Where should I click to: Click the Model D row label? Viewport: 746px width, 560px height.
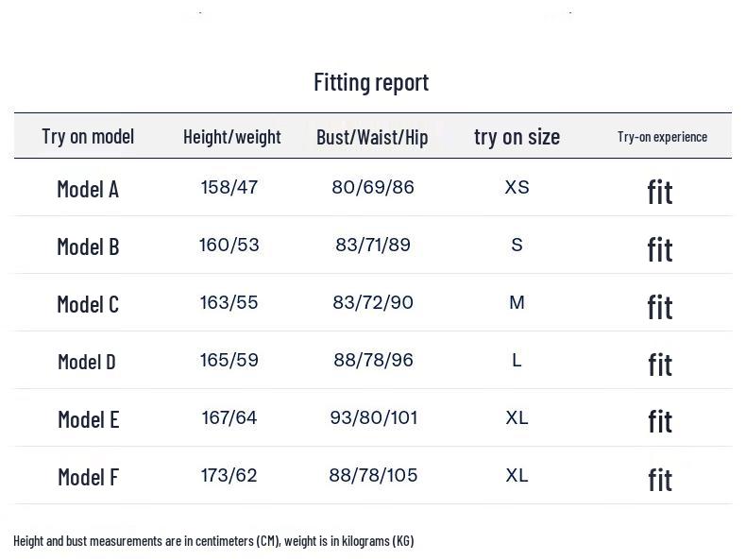click(87, 362)
